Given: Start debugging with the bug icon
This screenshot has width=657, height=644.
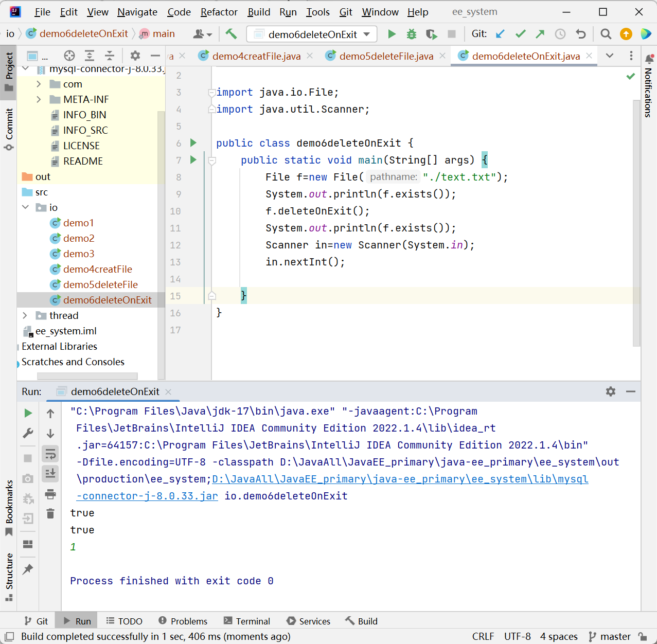Looking at the screenshot, I should coord(412,34).
